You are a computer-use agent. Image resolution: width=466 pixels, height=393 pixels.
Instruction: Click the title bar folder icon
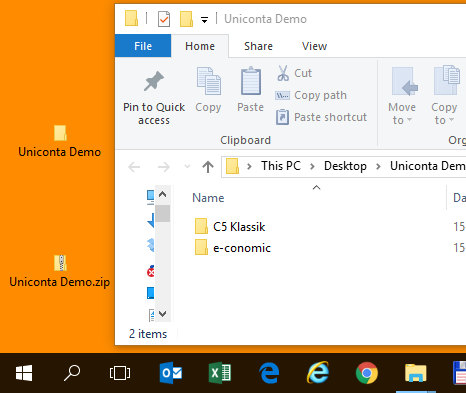[131, 18]
